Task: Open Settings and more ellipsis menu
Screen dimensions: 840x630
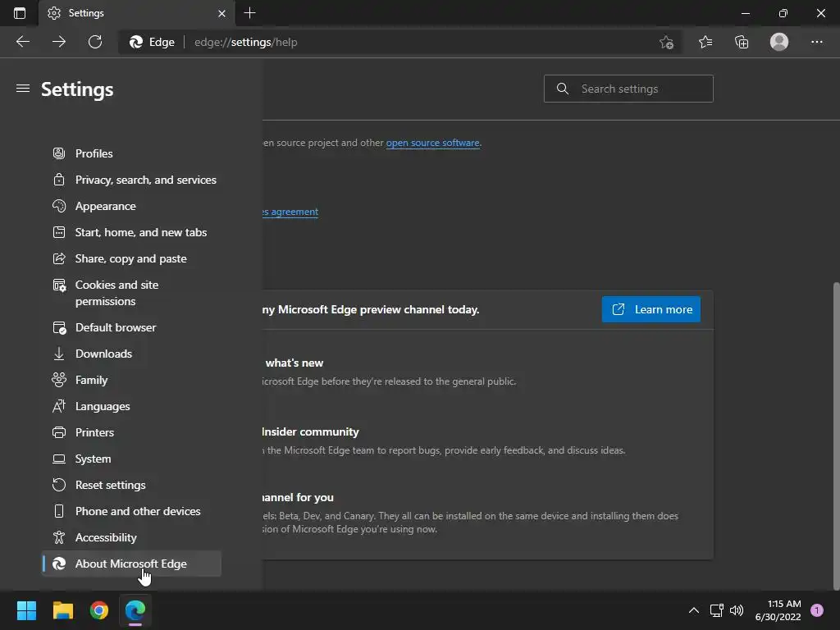Action: tap(816, 42)
